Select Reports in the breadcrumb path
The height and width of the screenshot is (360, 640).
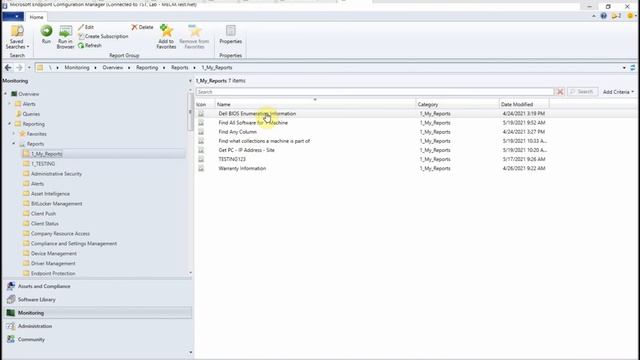[x=180, y=67]
